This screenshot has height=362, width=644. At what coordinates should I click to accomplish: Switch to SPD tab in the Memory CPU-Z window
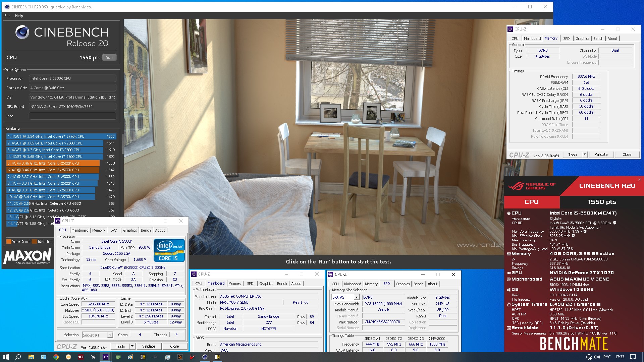[x=566, y=39]
